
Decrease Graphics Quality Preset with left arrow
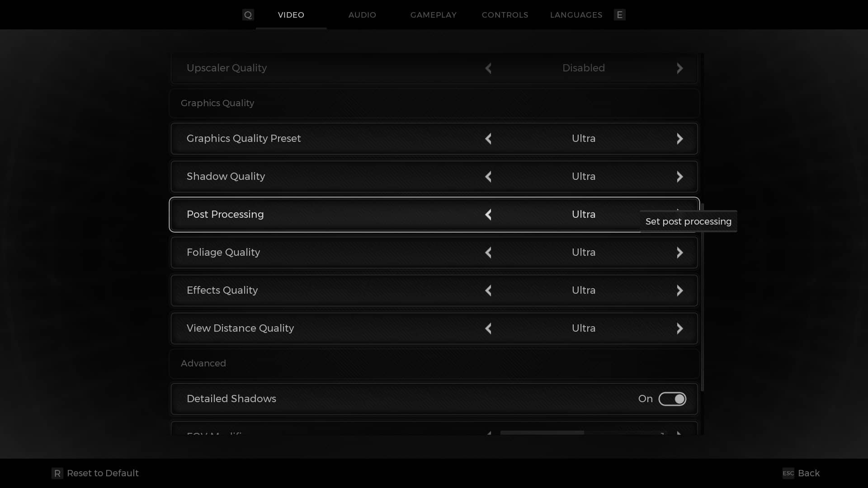(x=488, y=139)
